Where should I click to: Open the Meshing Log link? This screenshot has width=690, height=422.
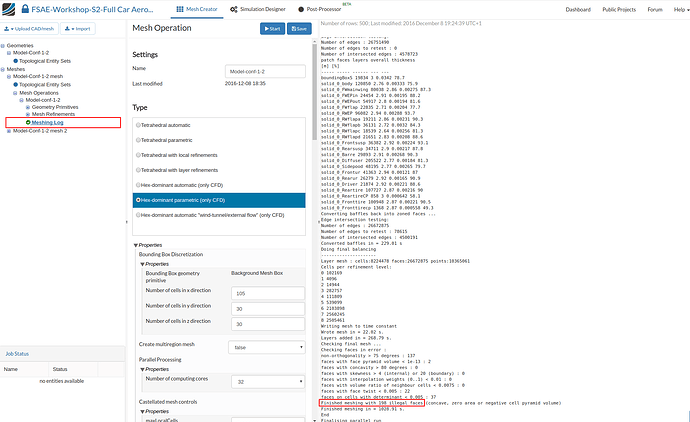(48, 122)
